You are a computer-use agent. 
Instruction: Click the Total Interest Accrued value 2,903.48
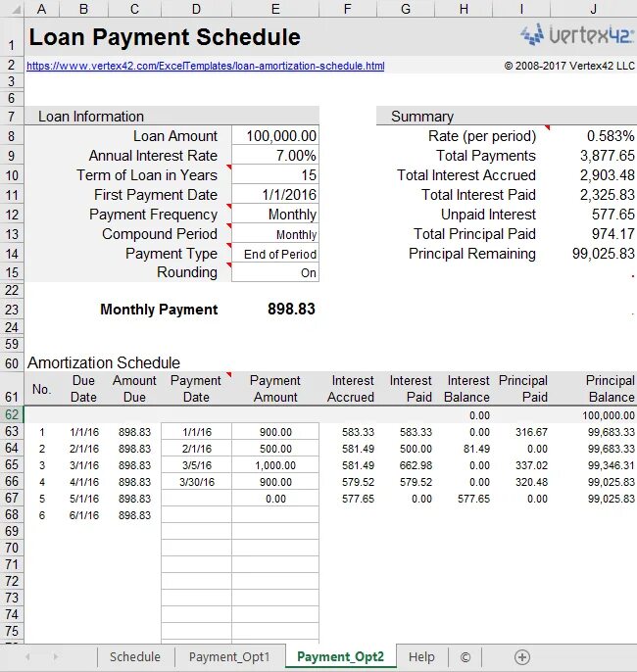point(607,174)
